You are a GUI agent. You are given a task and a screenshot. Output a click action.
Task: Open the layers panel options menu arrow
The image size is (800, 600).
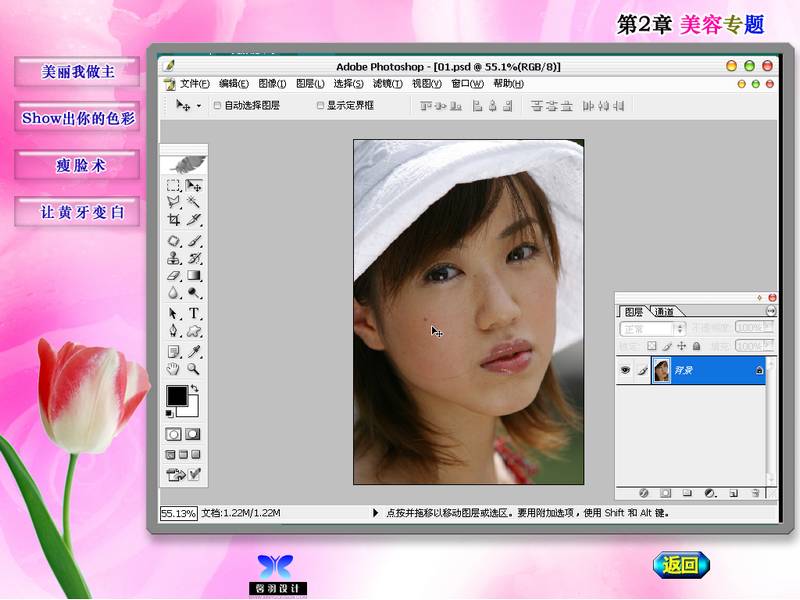click(x=770, y=311)
